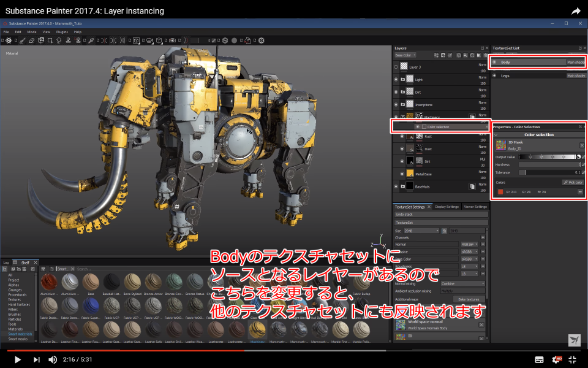
Task: Select the Clone stamp tool
Action: (x=68, y=40)
